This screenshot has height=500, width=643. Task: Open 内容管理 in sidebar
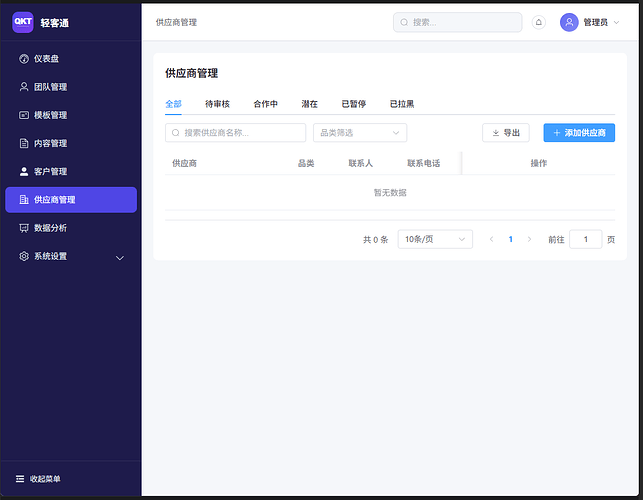point(71,143)
